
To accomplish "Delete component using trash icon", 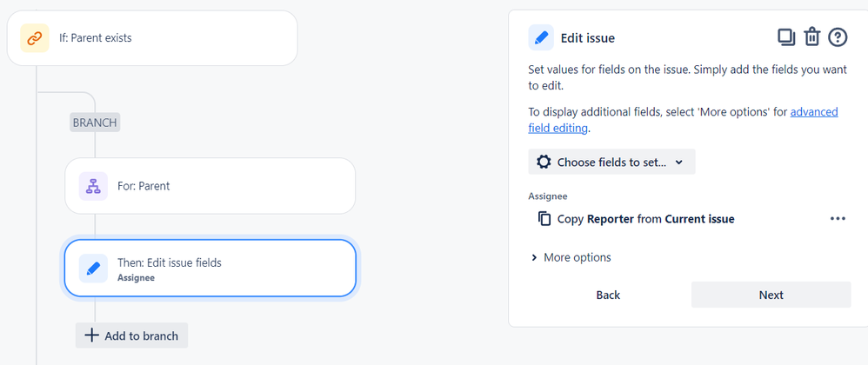I will click(811, 37).
